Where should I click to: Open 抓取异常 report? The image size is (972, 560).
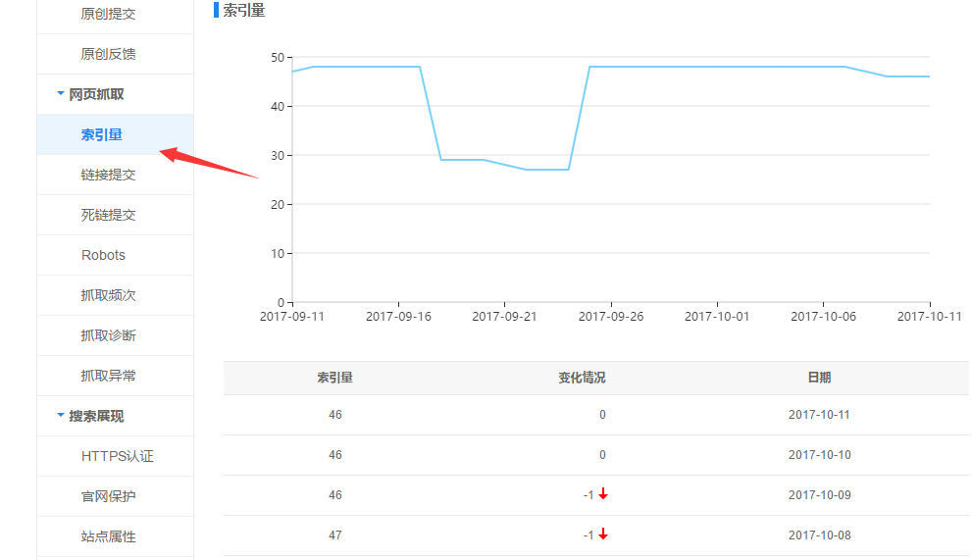point(108,376)
